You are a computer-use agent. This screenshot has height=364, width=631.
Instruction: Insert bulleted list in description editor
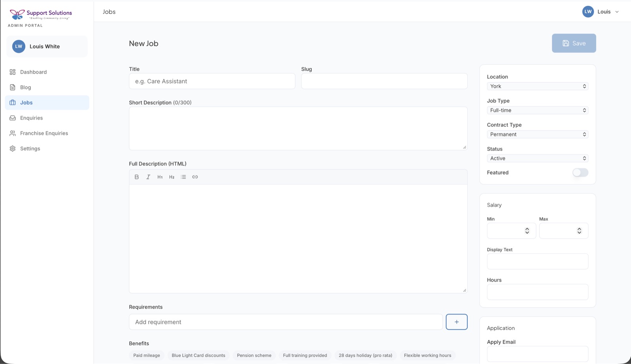183,177
